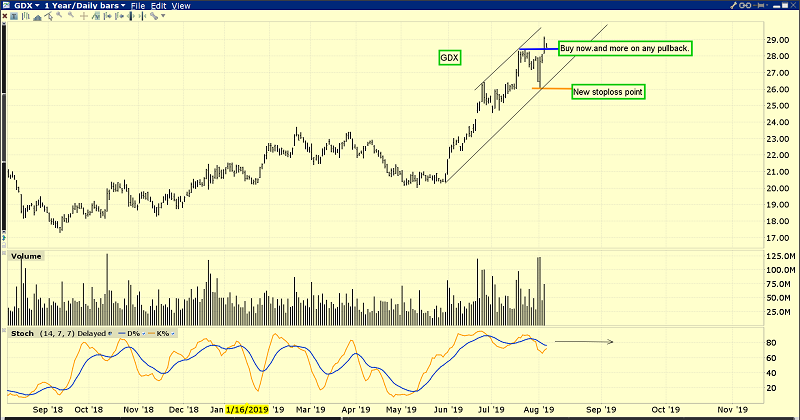Click the pin window icon
The width and height of the screenshot is (800, 420).
coord(758,5)
